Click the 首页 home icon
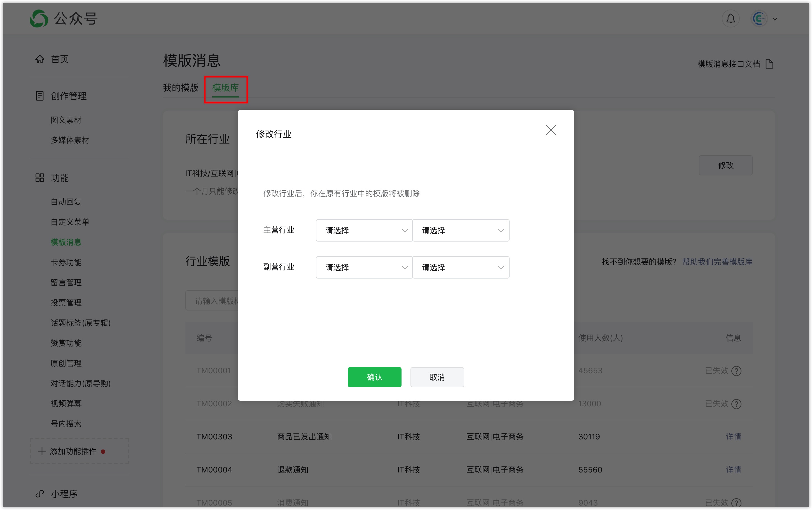812x510 pixels. [x=40, y=59]
